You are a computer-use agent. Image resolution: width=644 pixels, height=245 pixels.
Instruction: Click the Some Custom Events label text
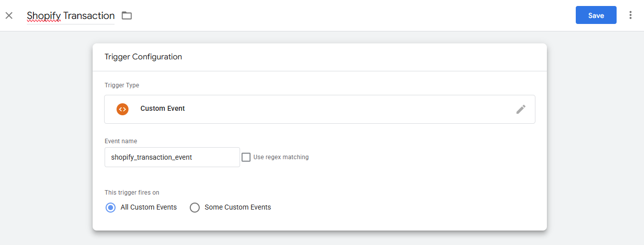click(x=238, y=207)
